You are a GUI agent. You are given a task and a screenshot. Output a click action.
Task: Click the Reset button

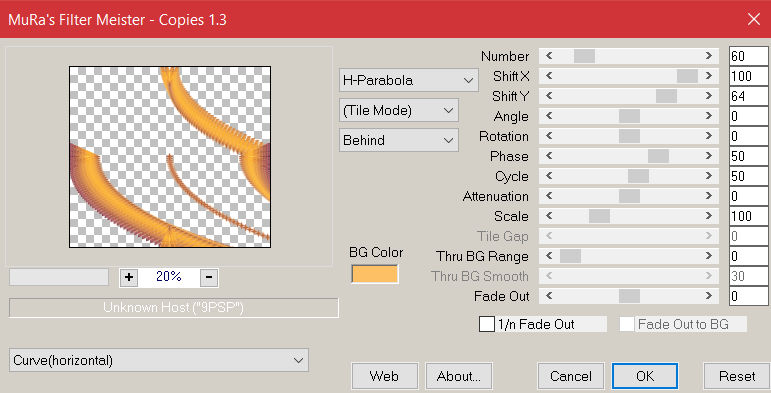[x=737, y=376]
